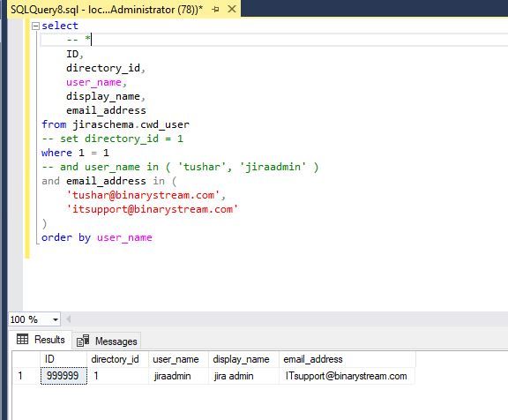Click the horizontal scrollbar left arrow

coord(68,319)
